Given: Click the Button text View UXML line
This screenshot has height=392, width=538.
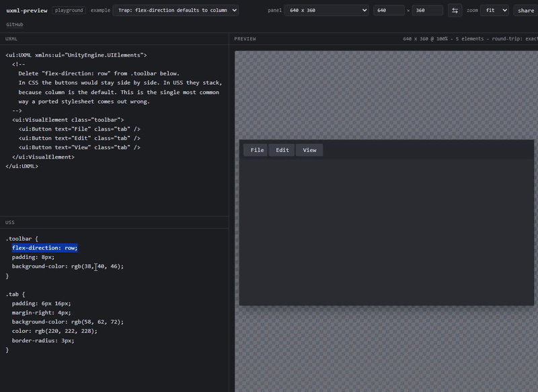Looking at the screenshot, I should (79, 147).
